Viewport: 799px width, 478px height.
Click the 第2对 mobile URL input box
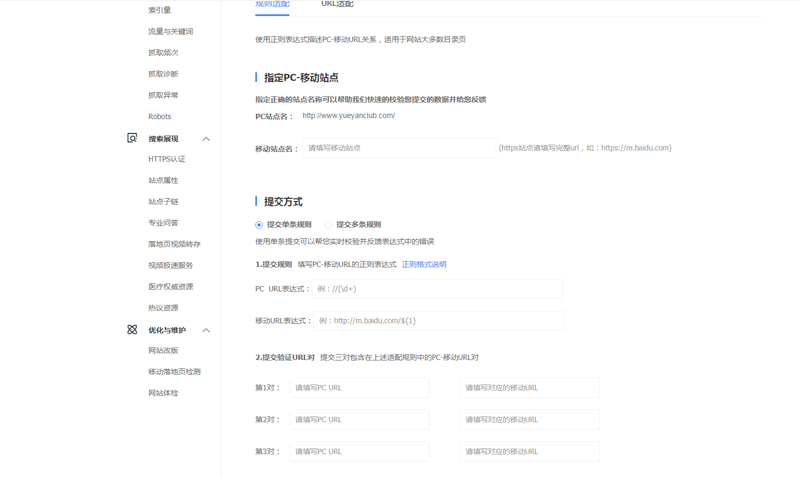(529, 420)
